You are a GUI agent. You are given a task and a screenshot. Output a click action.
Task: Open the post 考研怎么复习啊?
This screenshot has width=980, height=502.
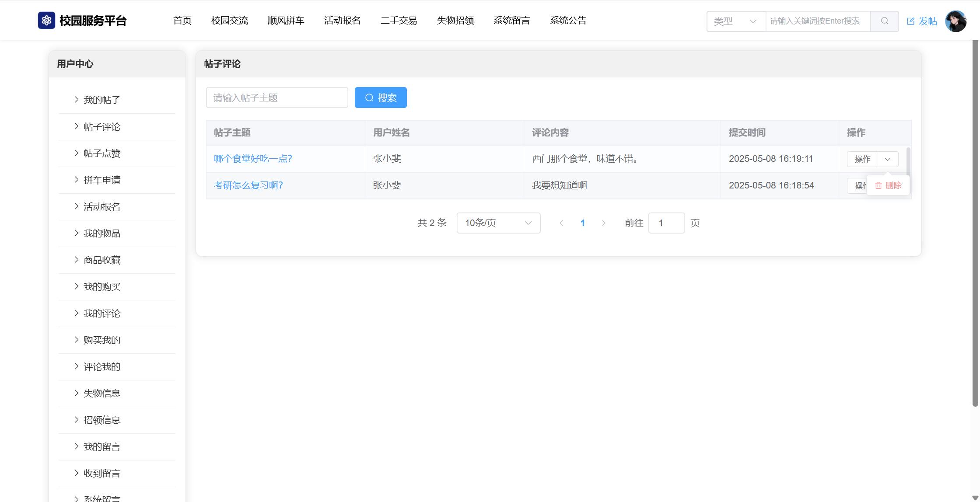point(248,185)
